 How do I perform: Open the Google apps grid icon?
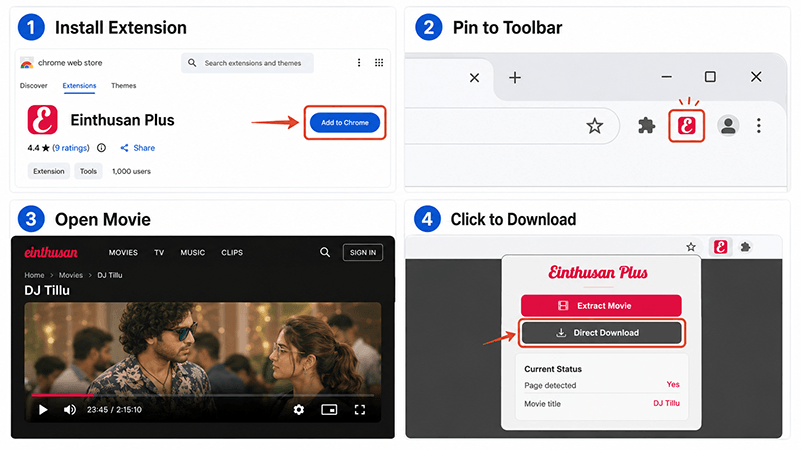(x=379, y=62)
